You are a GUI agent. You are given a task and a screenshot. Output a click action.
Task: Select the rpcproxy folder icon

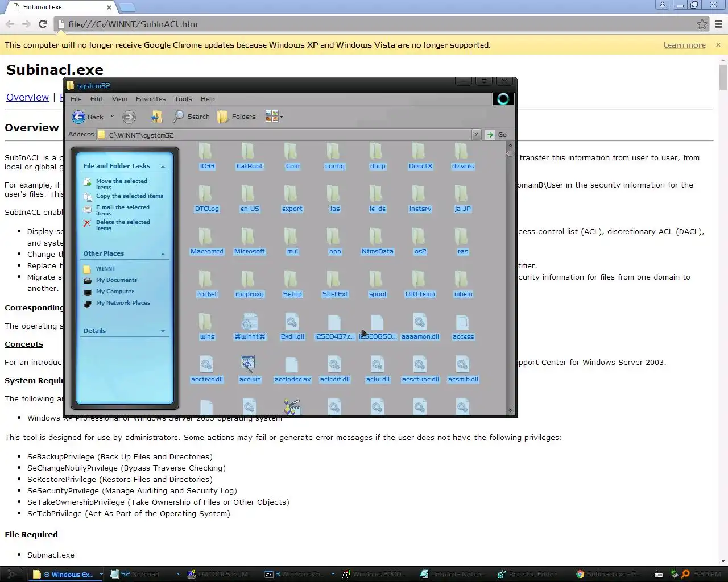click(x=249, y=279)
